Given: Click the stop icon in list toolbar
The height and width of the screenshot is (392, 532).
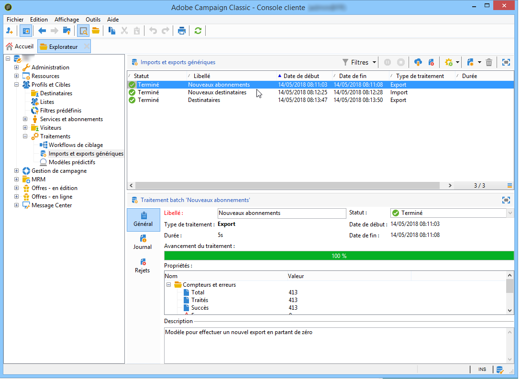Looking at the screenshot, I should coord(401,62).
